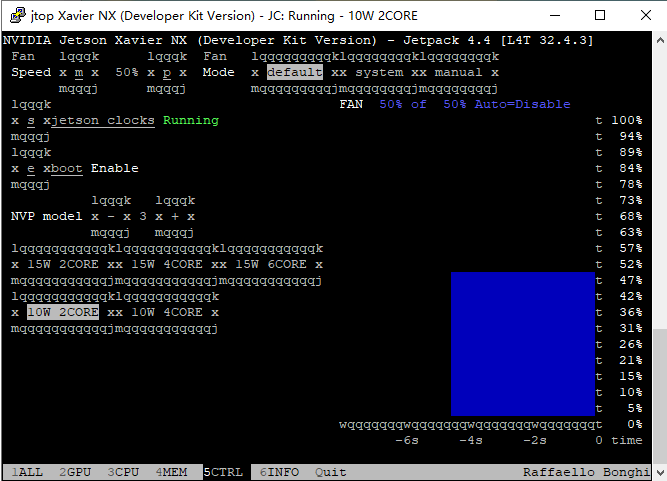Select the 15W 6CORE power mode
This screenshot has width=667, height=481.
pos(271,265)
